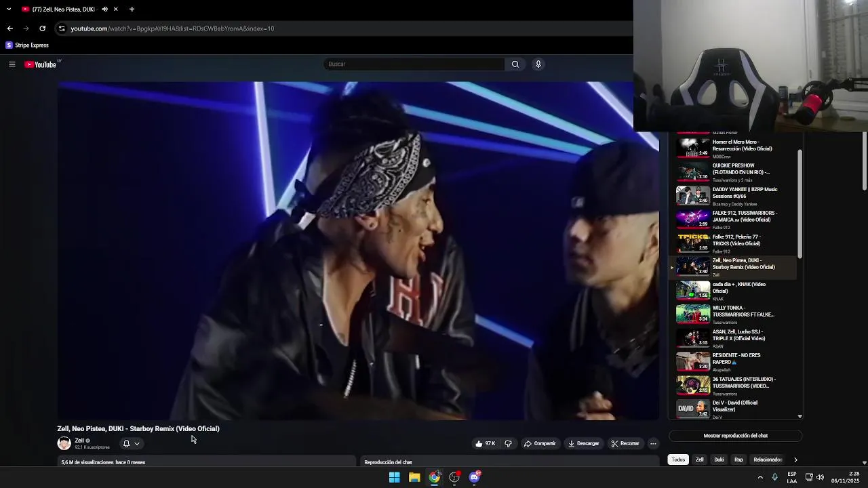
Task: Select the Zell filter chip
Action: pos(699,460)
